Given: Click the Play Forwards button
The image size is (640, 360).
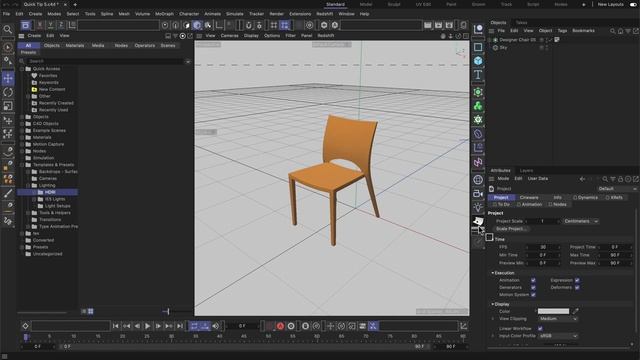Looking at the screenshot, I should click(147, 326).
